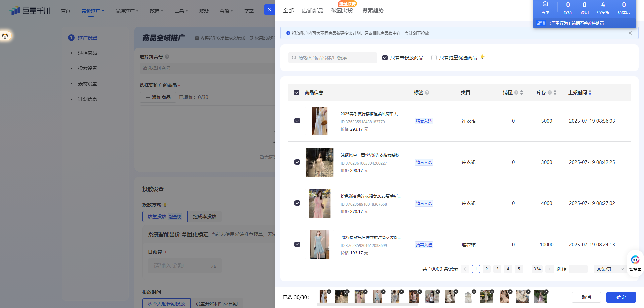This screenshot has width=644, height=308.
Task: Switch to the 搜索趋势 tab
Action: pyautogui.click(x=373, y=11)
